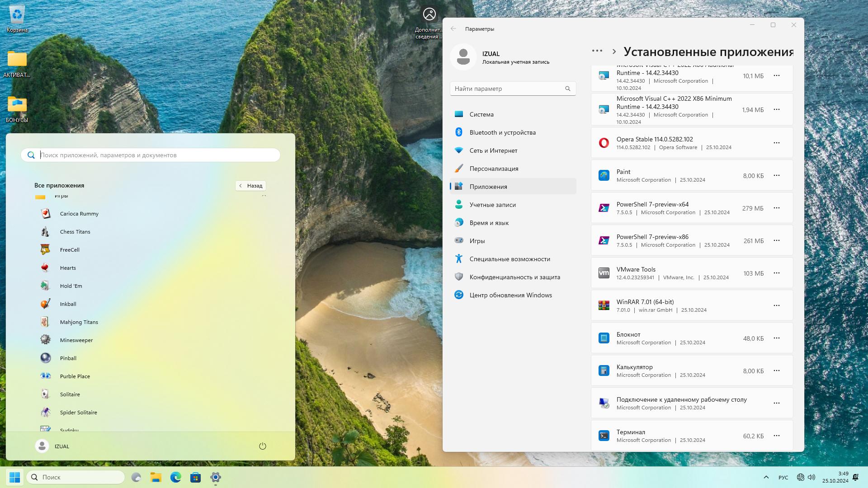Open Microsoft Store from taskbar
Screen dimensions: 868x488
coord(195,477)
